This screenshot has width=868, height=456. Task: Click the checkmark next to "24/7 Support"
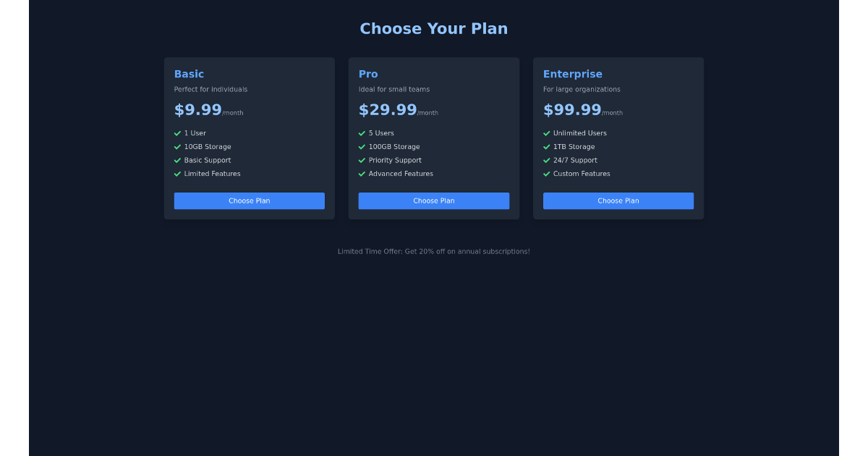(546, 160)
